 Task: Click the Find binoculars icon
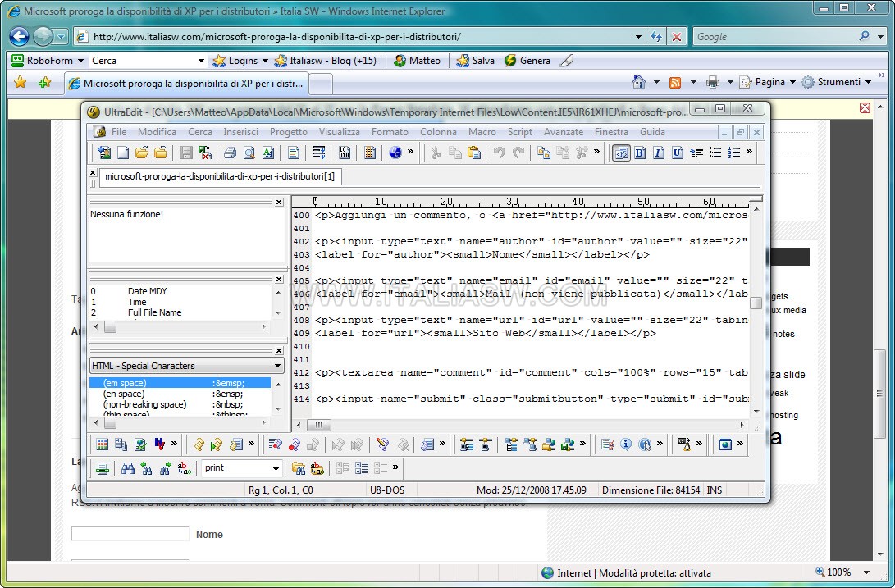(x=128, y=469)
